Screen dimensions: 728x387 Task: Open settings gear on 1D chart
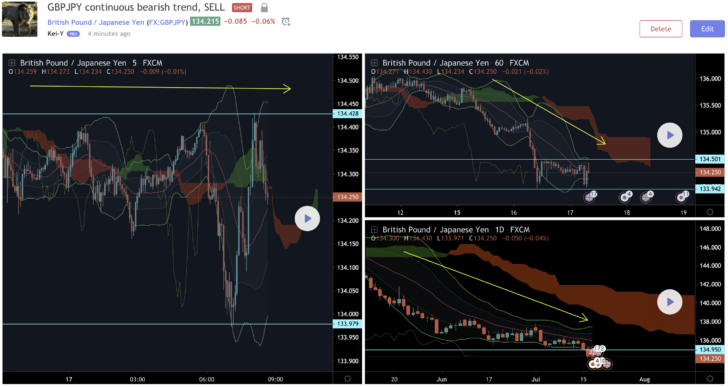coord(710,379)
